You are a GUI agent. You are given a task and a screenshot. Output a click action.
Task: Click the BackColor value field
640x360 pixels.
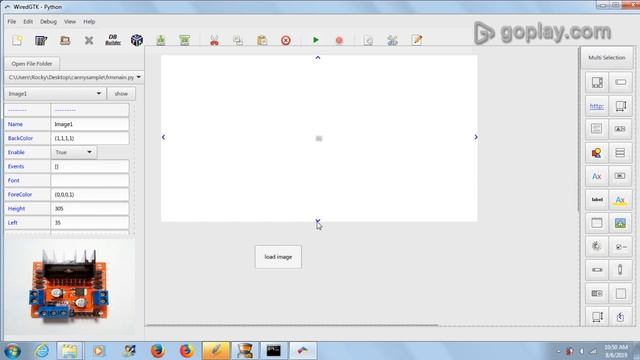[x=90, y=138]
